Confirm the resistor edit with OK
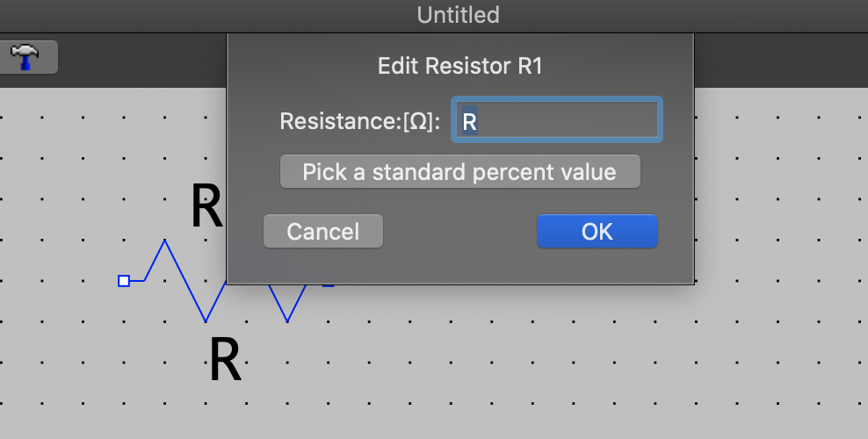 pyautogui.click(x=597, y=231)
